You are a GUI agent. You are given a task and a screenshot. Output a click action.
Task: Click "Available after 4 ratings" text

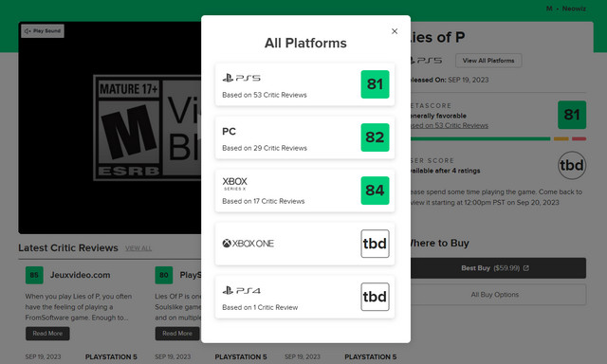point(445,171)
